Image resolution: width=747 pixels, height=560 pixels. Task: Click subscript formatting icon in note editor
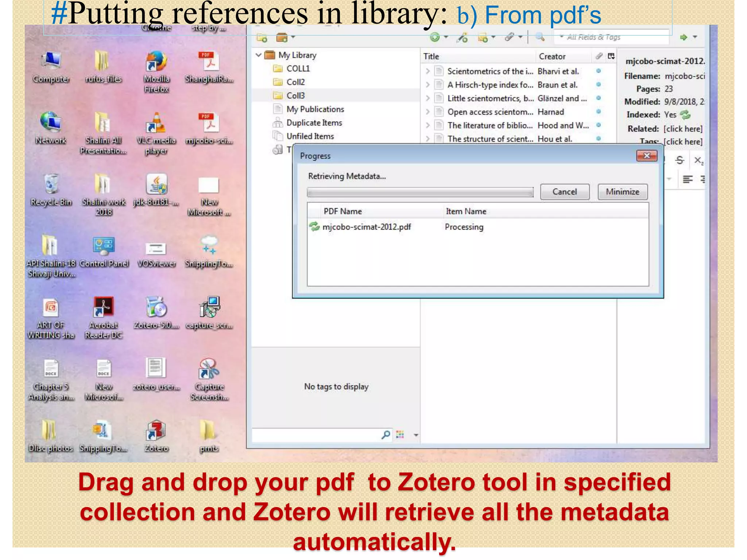pyautogui.click(x=698, y=160)
